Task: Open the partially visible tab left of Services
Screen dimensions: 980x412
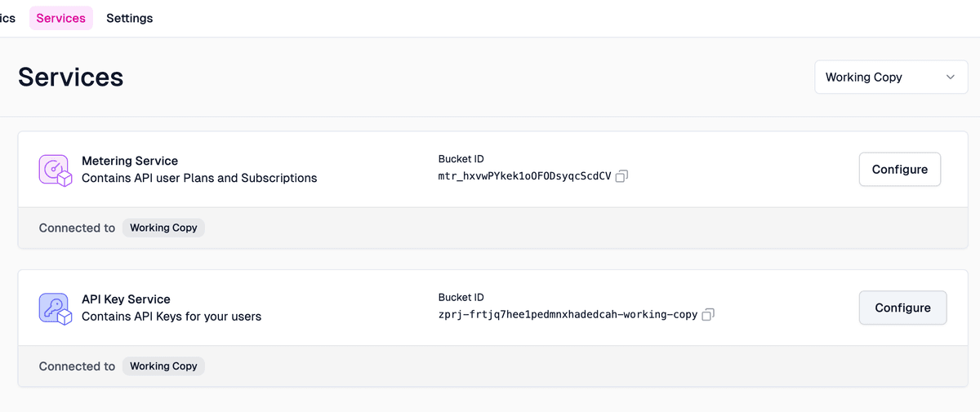Action: pos(7,18)
